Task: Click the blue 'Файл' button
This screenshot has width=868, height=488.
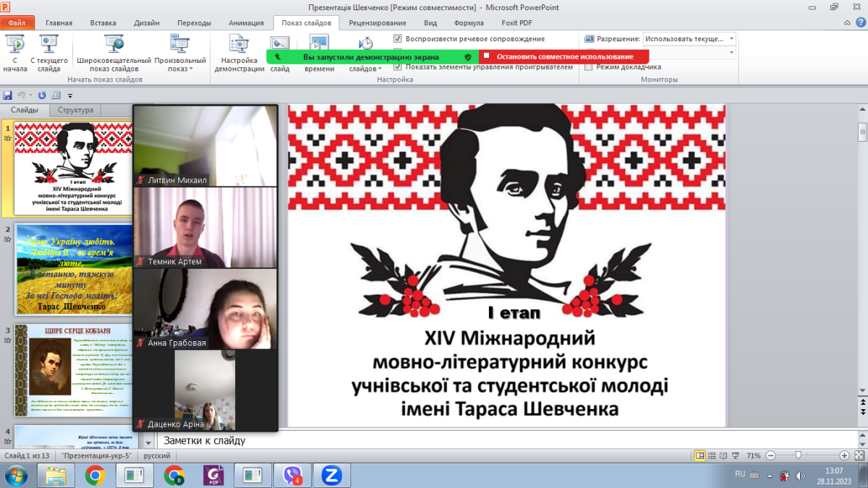Action: point(17,23)
